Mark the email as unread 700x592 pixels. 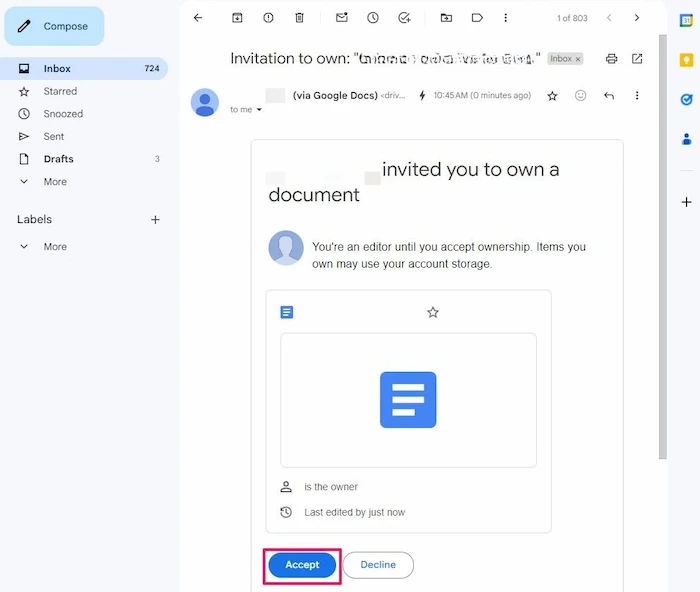[342, 18]
